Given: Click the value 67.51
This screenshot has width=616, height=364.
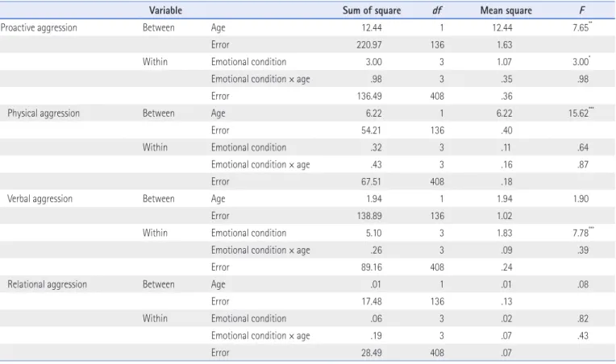Looking at the screenshot, I should point(371,182).
